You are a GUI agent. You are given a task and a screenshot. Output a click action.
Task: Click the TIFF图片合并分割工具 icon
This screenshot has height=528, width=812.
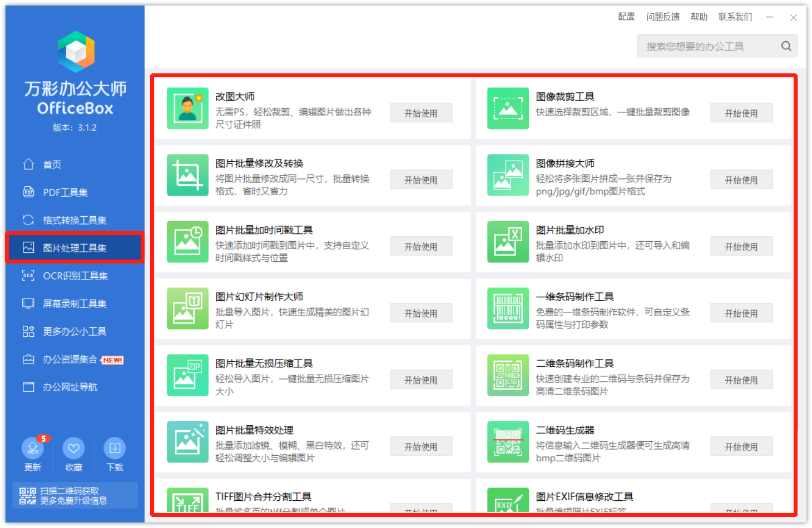pos(187,500)
